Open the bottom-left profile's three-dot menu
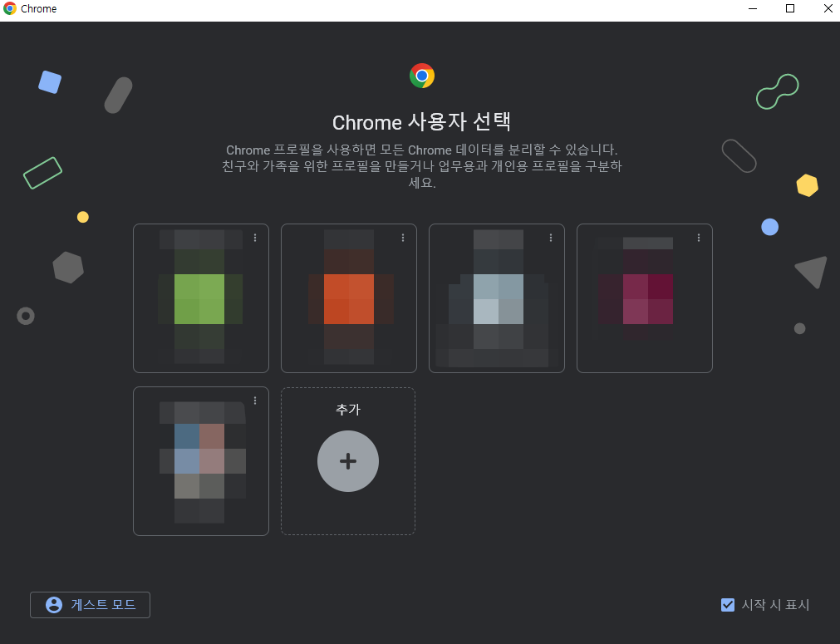This screenshot has width=840, height=644. point(255,400)
